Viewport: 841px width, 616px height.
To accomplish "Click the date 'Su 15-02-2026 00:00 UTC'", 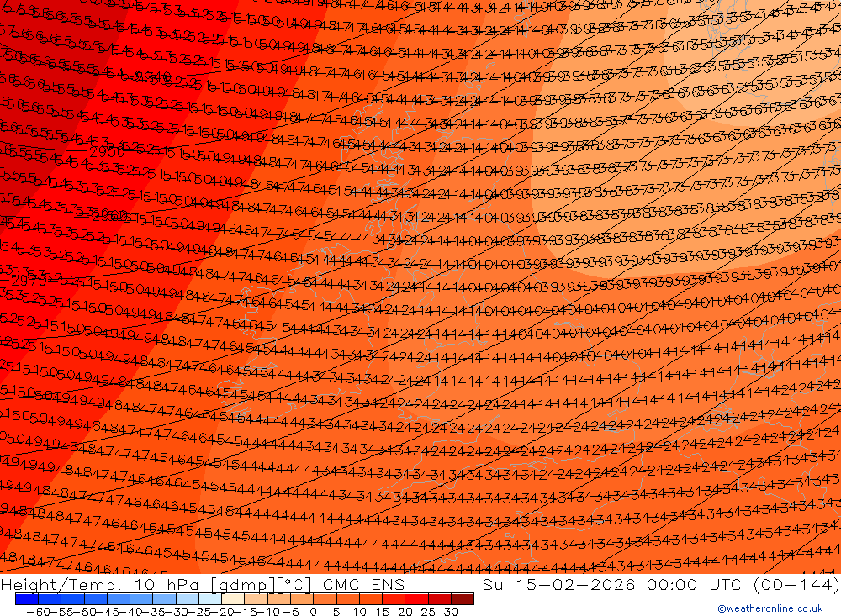I will pyautogui.click(x=612, y=584).
